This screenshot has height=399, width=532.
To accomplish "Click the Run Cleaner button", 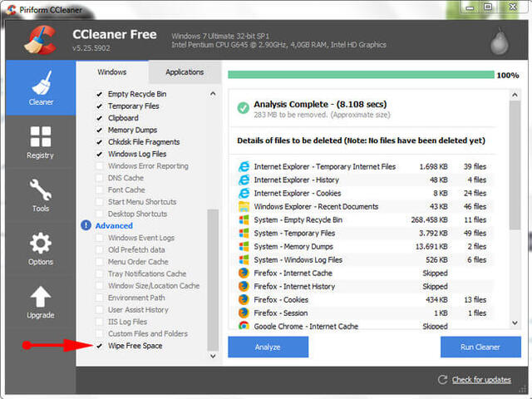I will [x=480, y=347].
